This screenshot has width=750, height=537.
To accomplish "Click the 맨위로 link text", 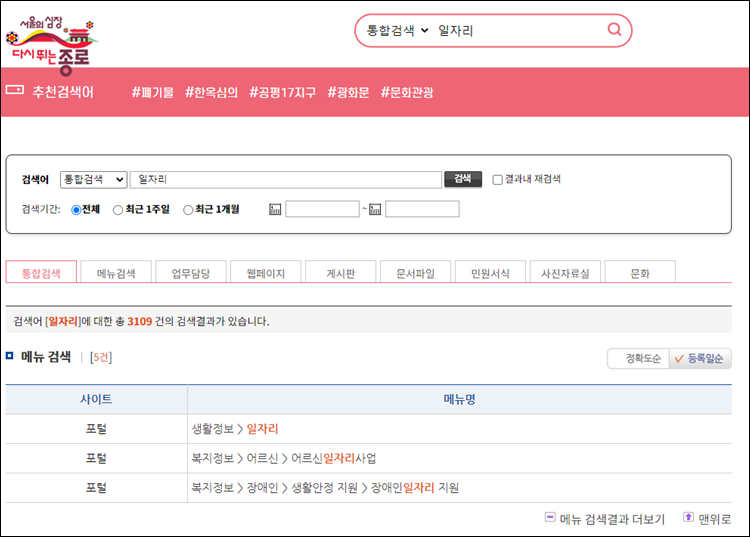I will (715, 519).
